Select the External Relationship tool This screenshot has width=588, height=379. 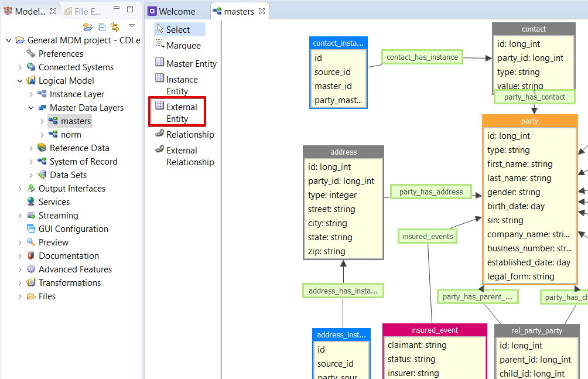click(183, 155)
